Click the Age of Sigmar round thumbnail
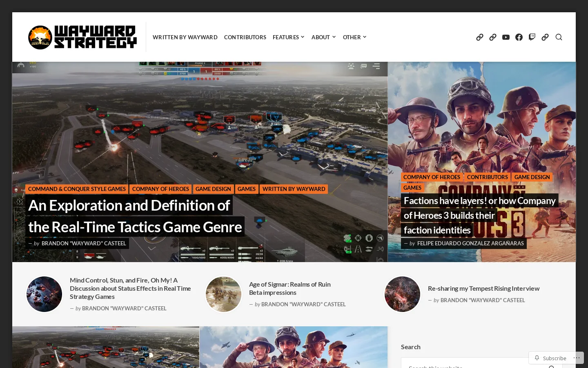The height and width of the screenshot is (368, 588). (223, 294)
